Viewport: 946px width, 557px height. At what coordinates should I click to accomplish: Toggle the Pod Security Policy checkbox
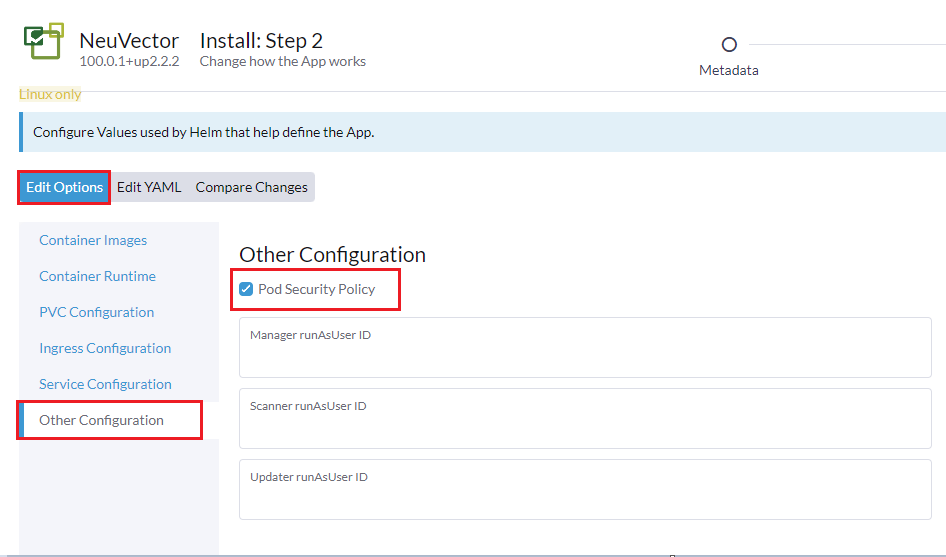pos(246,289)
